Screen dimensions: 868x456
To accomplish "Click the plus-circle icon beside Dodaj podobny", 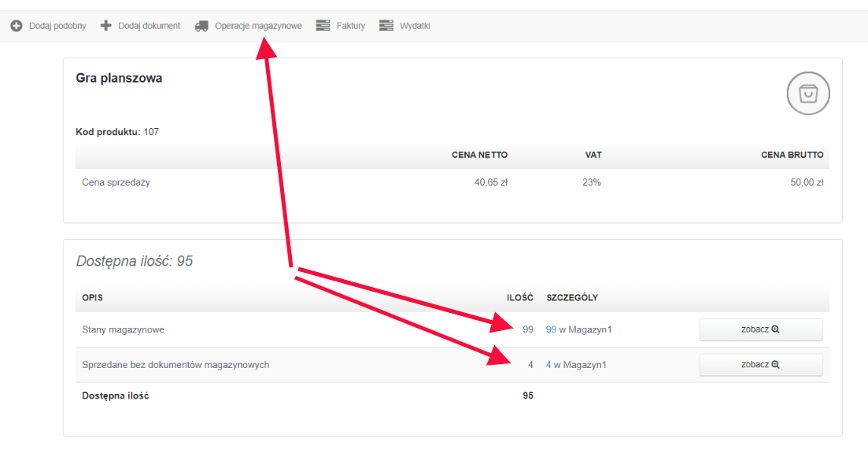I will pyautogui.click(x=17, y=26).
